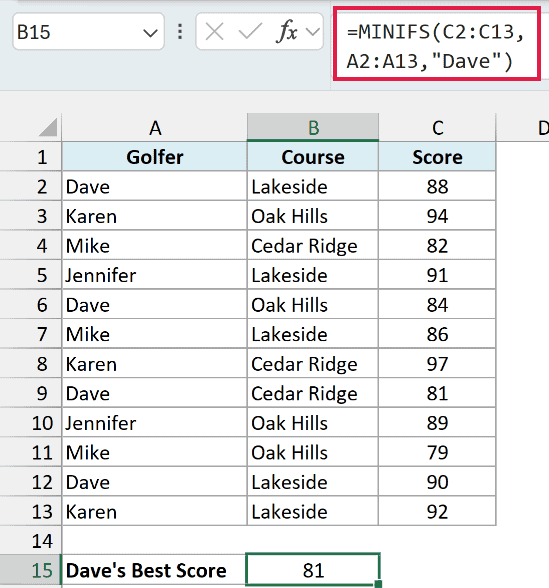Click the Course header cell
Screen dimensions: 549x588
(313, 157)
